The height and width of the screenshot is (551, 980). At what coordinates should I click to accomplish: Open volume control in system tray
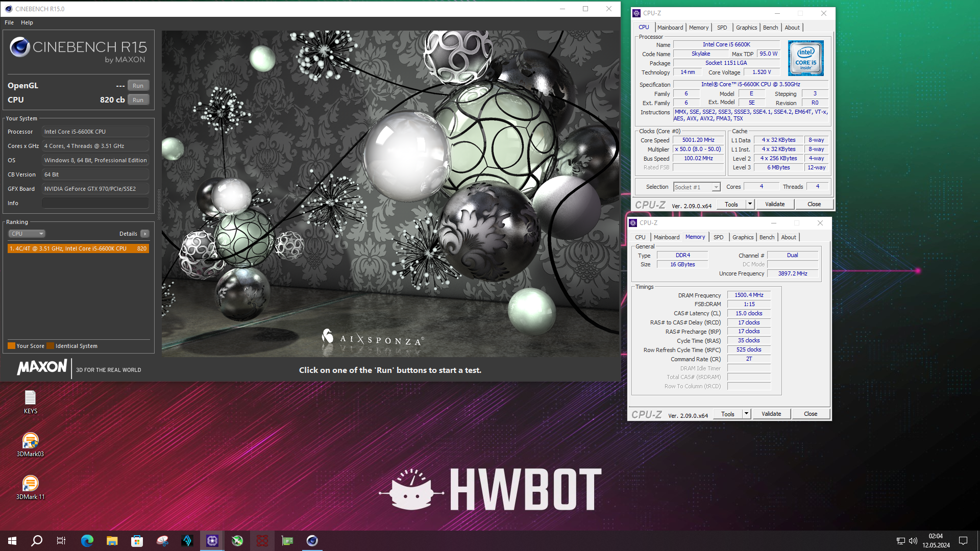point(913,541)
